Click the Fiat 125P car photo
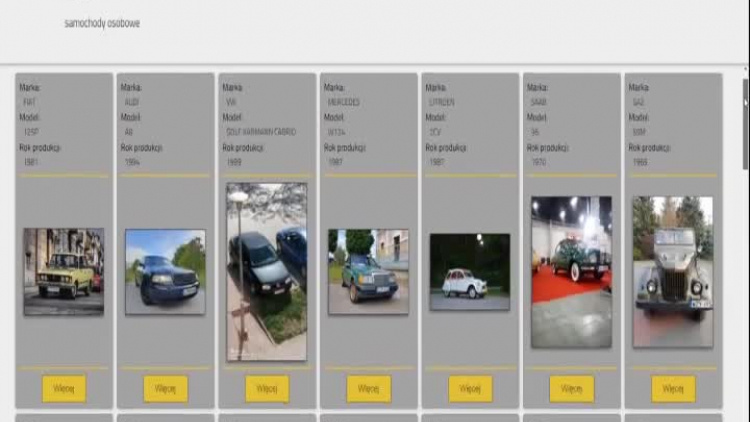Viewport: 750px width, 422px height. (x=64, y=271)
